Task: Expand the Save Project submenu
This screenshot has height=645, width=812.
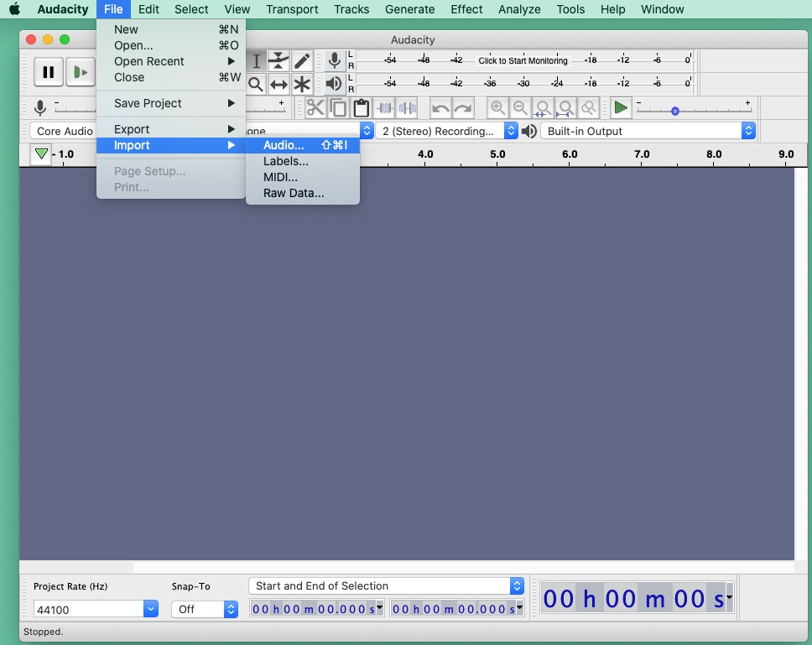Action: (171, 103)
